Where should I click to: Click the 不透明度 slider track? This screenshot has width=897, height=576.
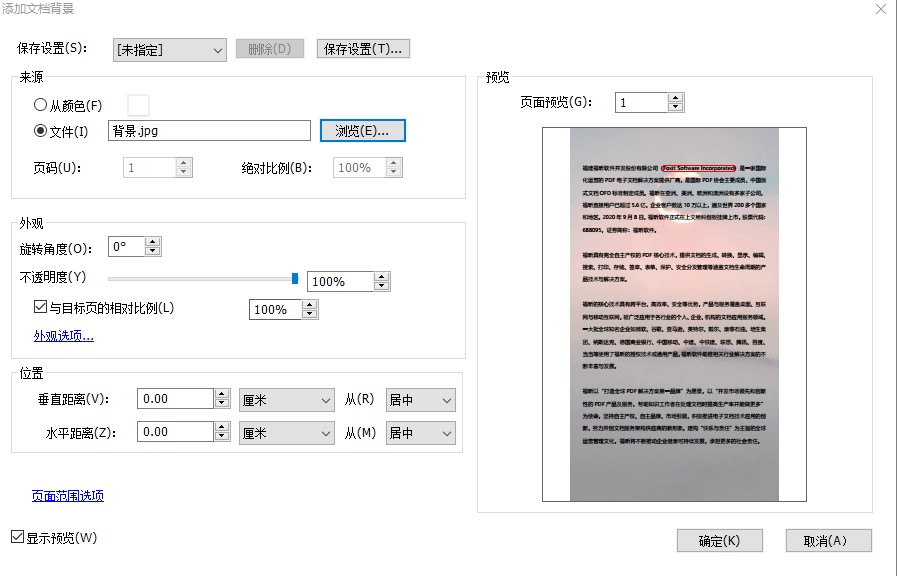click(200, 278)
